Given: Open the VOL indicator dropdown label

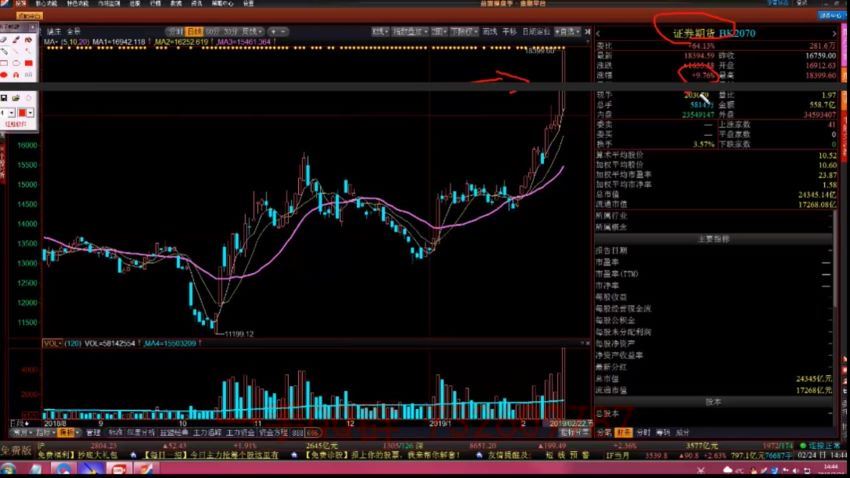Looking at the screenshot, I should (53, 344).
